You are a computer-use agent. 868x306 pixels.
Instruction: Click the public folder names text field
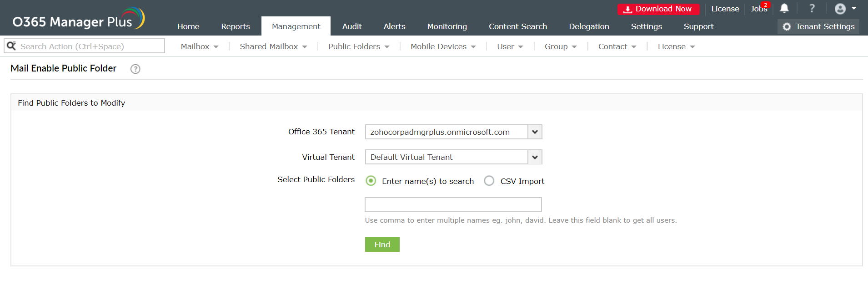(x=453, y=204)
